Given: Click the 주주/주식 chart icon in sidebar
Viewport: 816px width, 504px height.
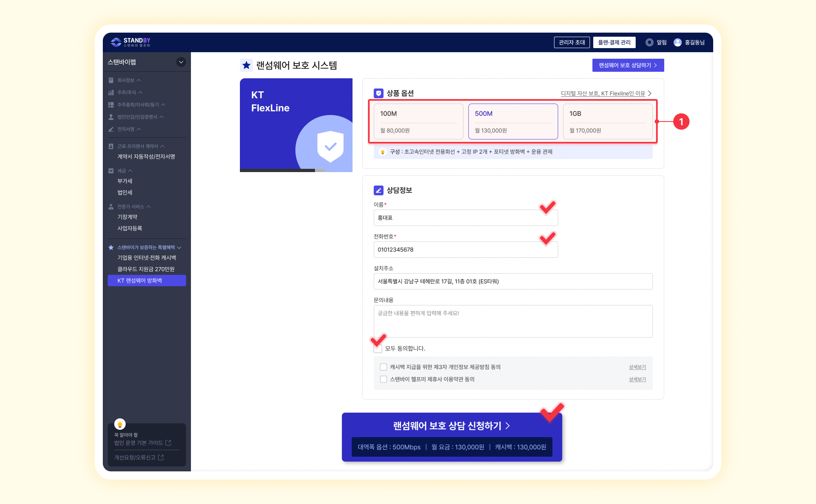Looking at the screenshot, I should (111, 93).
